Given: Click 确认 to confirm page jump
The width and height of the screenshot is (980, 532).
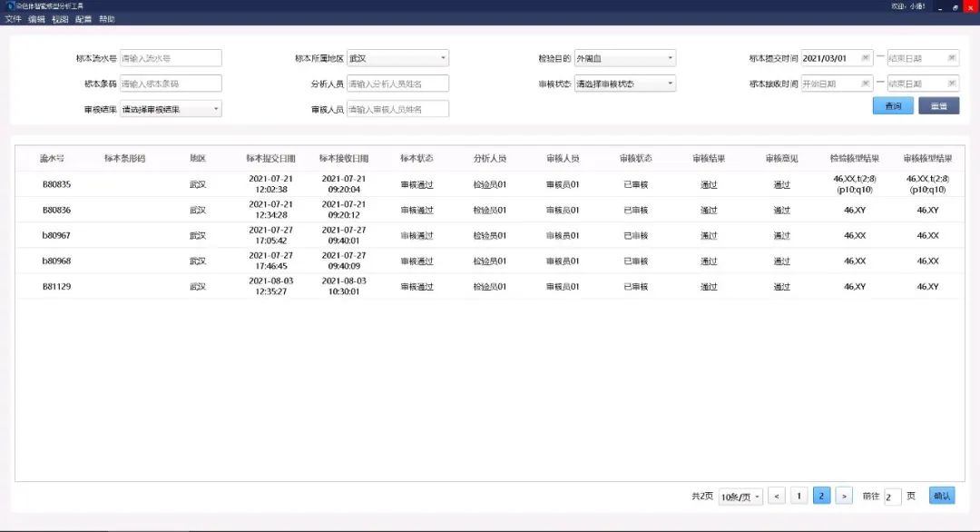Looking at the screenshot, I should coord(942,496).
